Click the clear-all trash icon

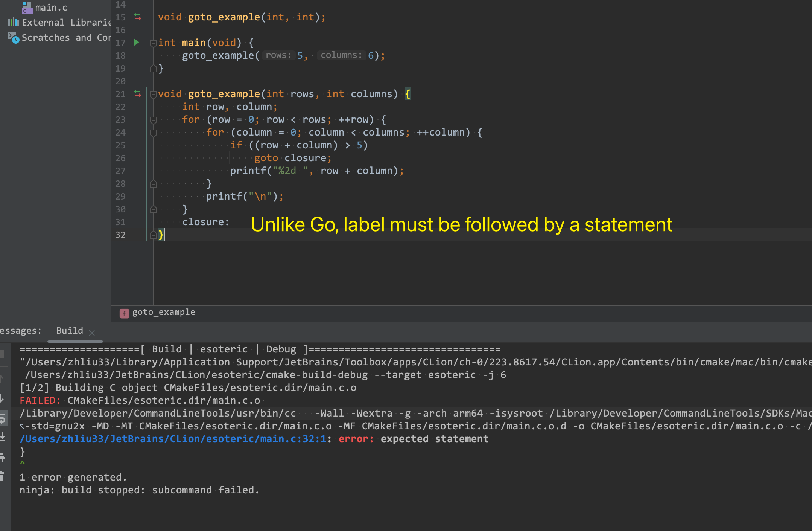(x=2, y=477)
